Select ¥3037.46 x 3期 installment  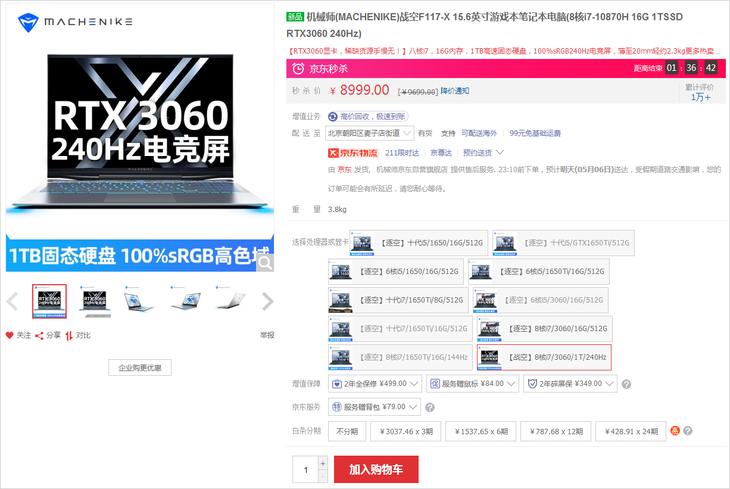coord(406,431)
